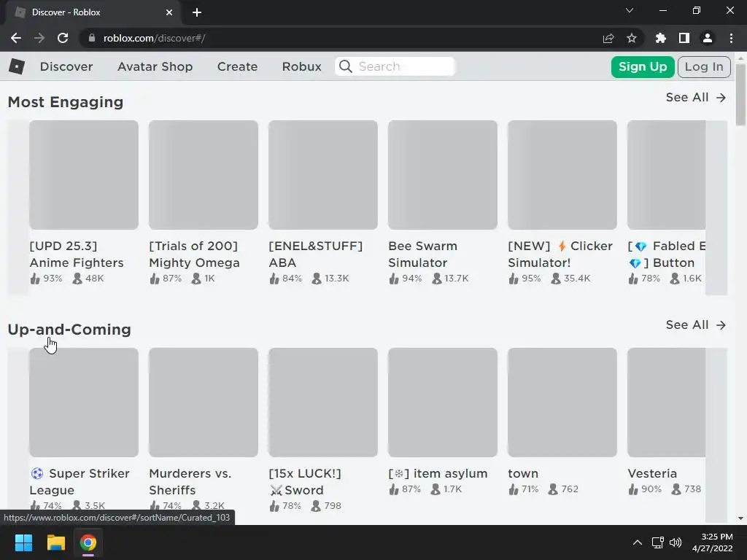Image resolution: width=747 pixels, height=560 pixels.
Task: Open the Chrome profile icon
Action: pyautogui.click(x=708, y=38)
